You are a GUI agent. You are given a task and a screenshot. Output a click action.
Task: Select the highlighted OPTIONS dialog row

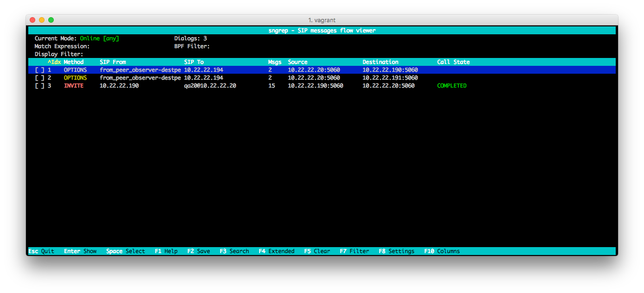click(232, 70)
